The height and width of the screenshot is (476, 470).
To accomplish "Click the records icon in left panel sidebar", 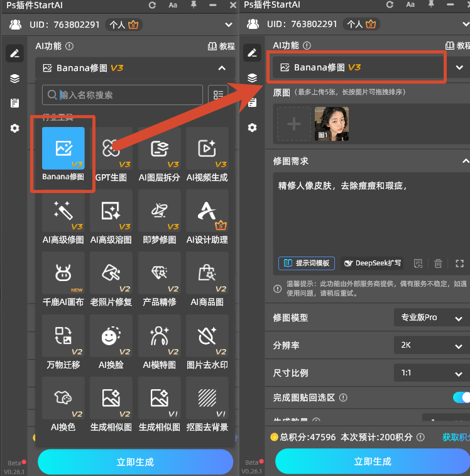I will pos(14,103).
